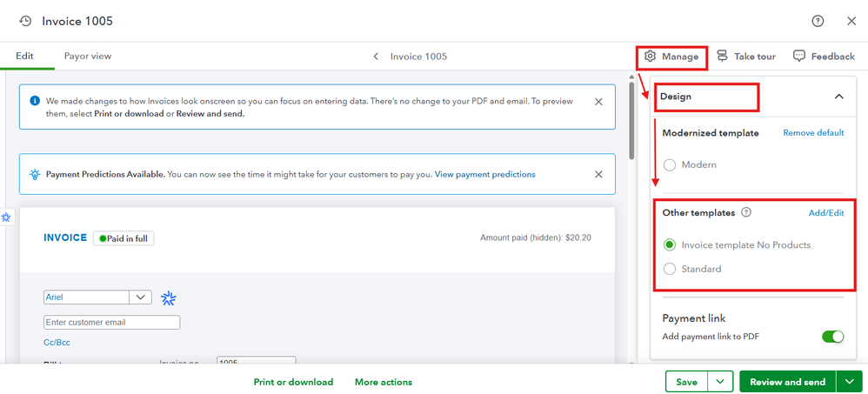Click the Amount paid (hidden): $20.20 text
The image size is (868, 394).
(x=536, y=238)
